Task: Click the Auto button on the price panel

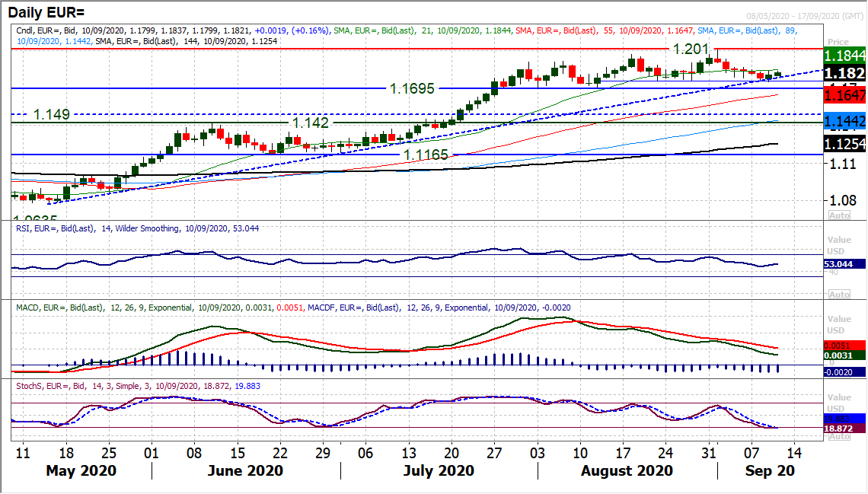Action: 838,215
